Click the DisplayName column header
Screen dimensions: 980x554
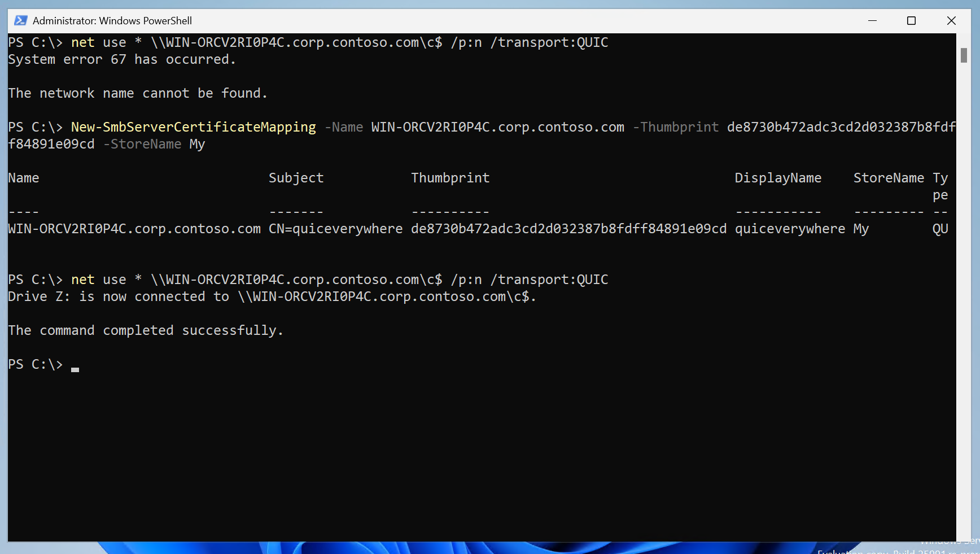(778, 177)
